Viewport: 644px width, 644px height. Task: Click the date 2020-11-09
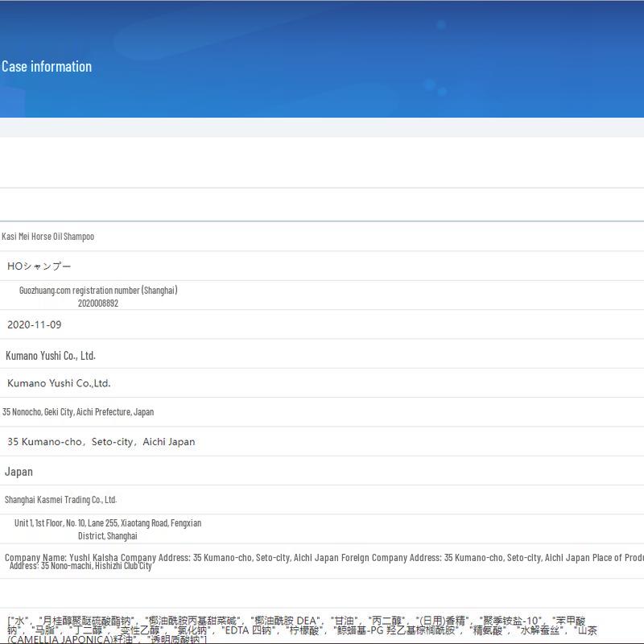34,324
